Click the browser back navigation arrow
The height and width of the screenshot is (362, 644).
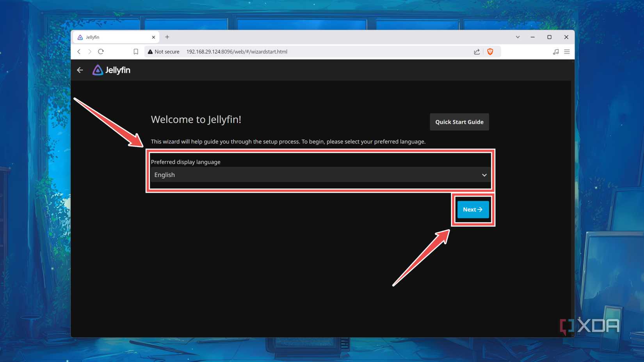(79, 51)
